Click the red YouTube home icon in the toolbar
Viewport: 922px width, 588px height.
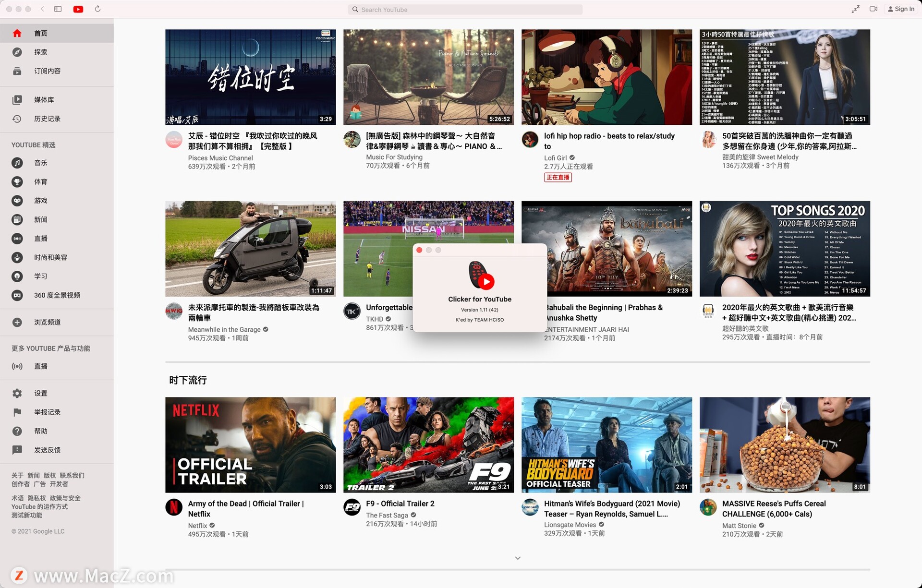click(x=78, y=9)
